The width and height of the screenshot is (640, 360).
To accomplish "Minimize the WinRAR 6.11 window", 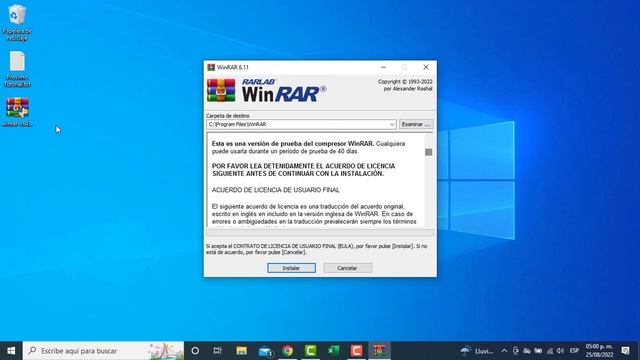I will pyautogui.click(x=383, y=67).
